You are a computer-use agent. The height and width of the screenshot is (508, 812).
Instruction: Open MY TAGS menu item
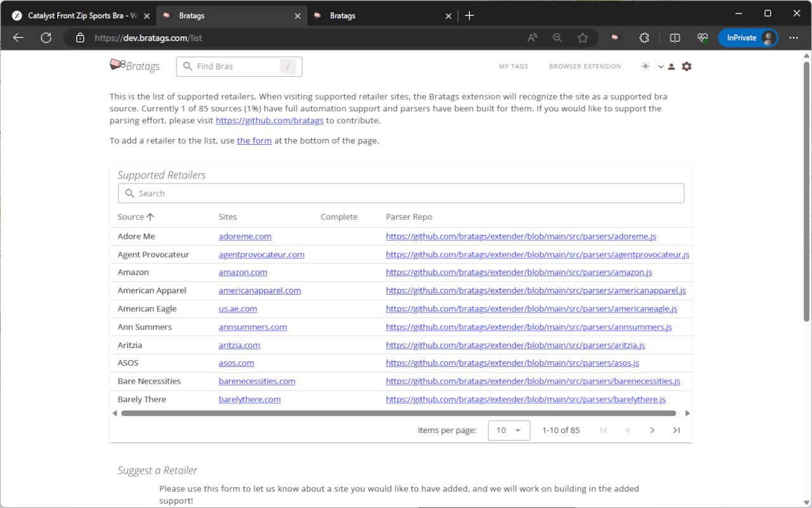(513, 66)
